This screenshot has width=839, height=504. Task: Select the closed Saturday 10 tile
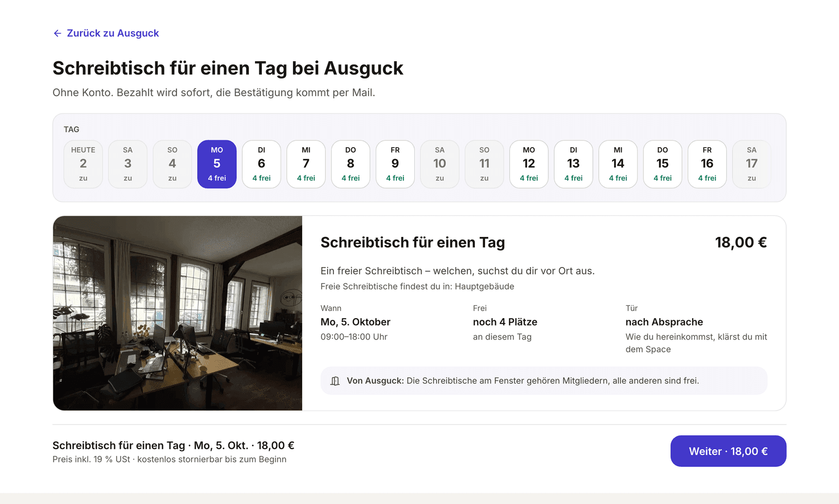(440, 164)
